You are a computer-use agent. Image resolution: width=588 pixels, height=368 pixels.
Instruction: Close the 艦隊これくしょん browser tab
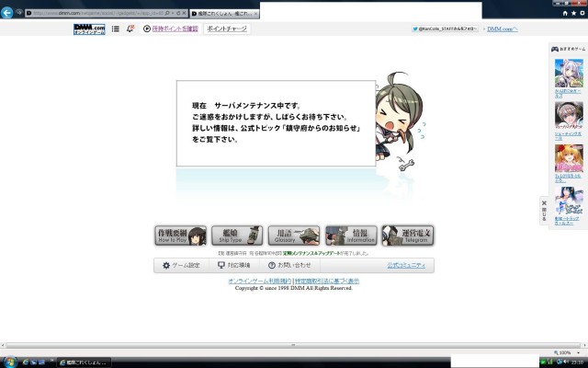[255, 14]
